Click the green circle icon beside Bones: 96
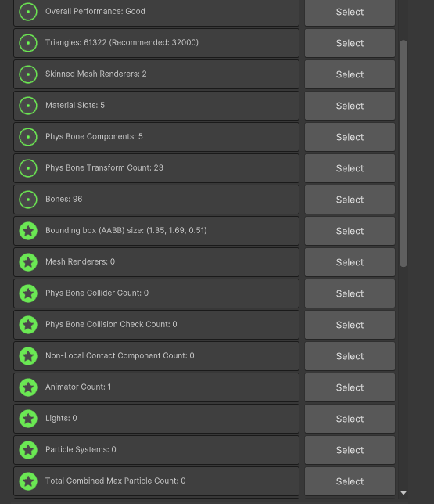This screenshot has height=504, width=434. point(28,200)
